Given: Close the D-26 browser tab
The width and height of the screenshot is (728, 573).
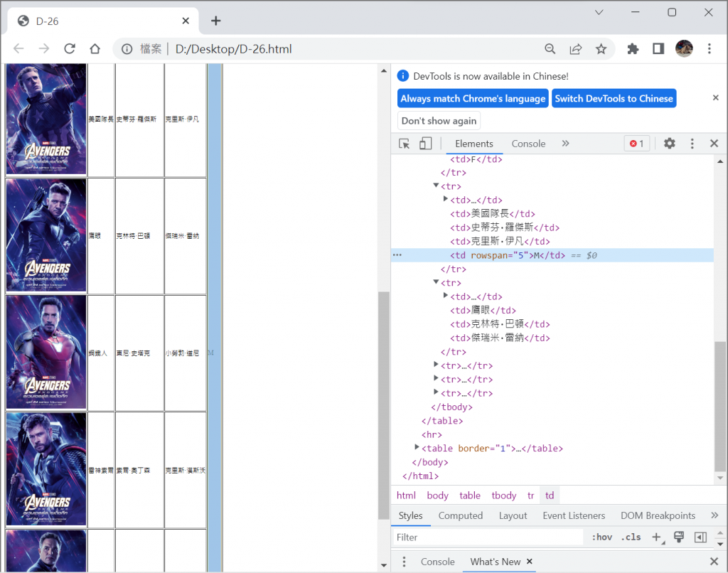Looking at the screenshot, I should pos(186,21).
